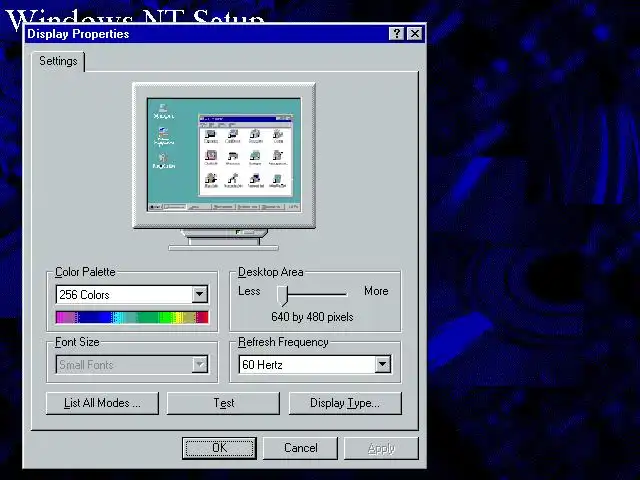Screen dimensions: 640x480
Task: Click the 60 Hertz combo box field
Action: click(x=315, y=364)
